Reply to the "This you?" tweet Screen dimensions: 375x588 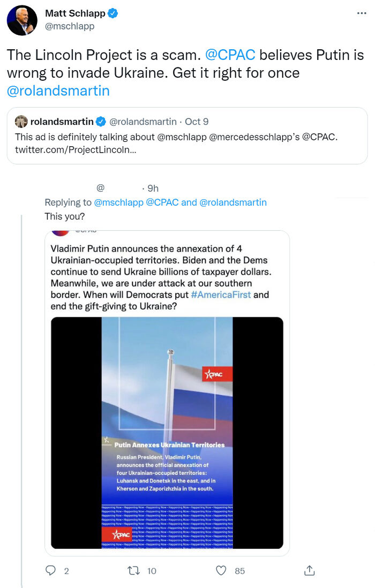click(x=50, y=571)
